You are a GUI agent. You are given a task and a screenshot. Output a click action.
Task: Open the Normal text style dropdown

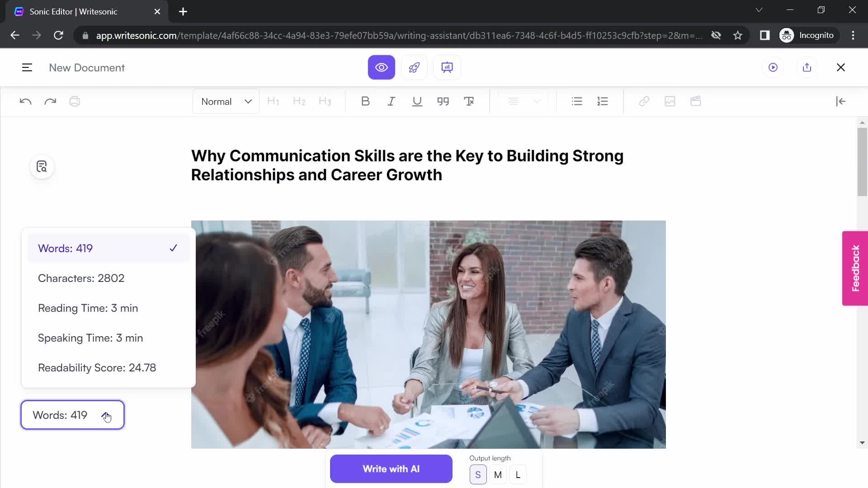[226, 101]
